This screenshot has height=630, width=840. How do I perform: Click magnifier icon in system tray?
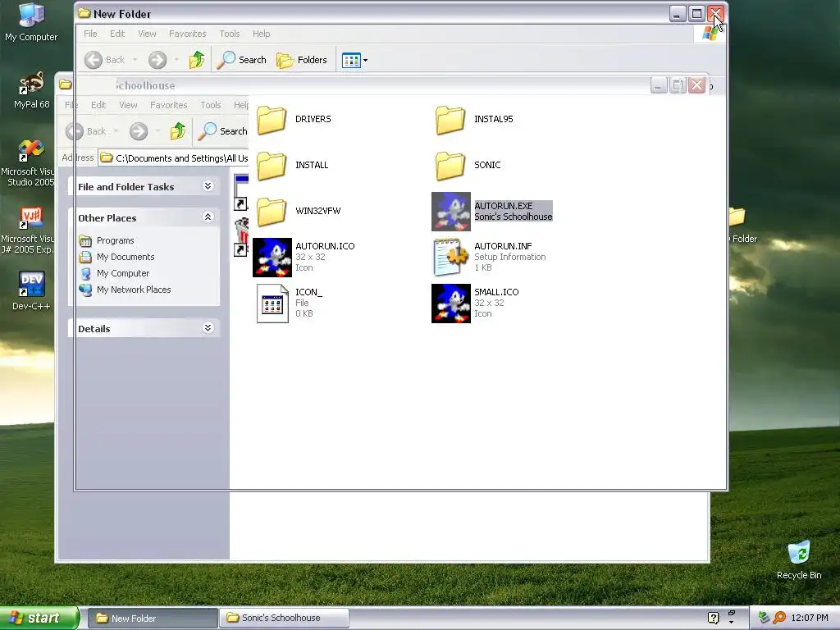coord(779,619)
